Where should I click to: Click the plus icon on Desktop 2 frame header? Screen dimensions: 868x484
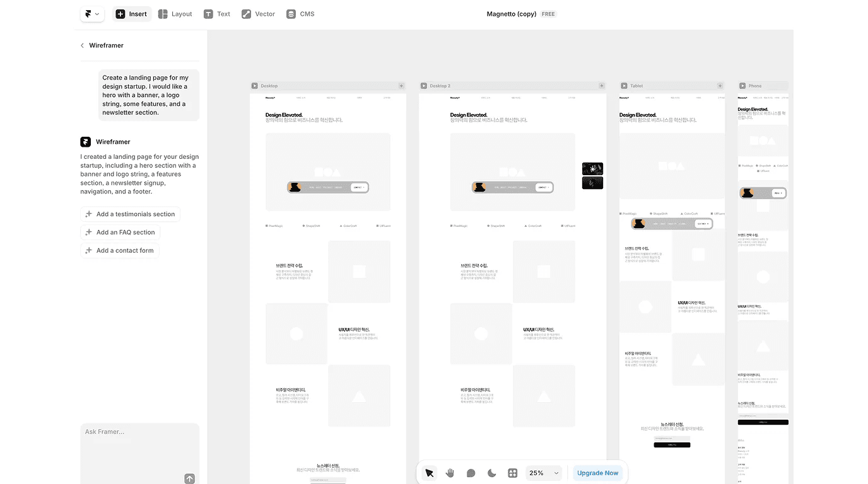pos(601,86)
